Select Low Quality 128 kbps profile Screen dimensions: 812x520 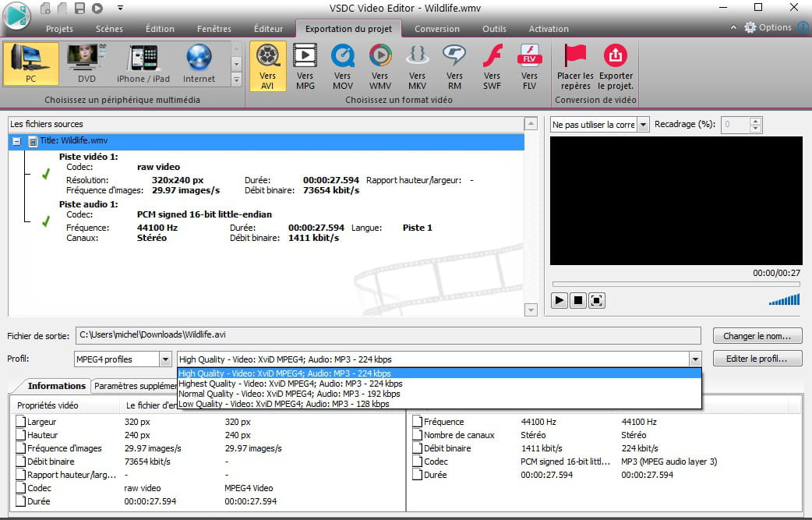point(440,404)
